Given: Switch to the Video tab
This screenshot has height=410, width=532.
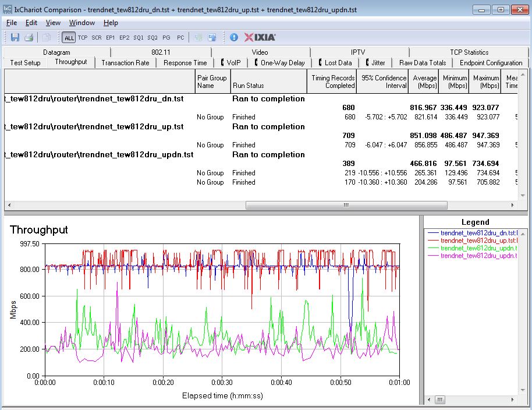Looking at the screenshot, I should 260,52.
